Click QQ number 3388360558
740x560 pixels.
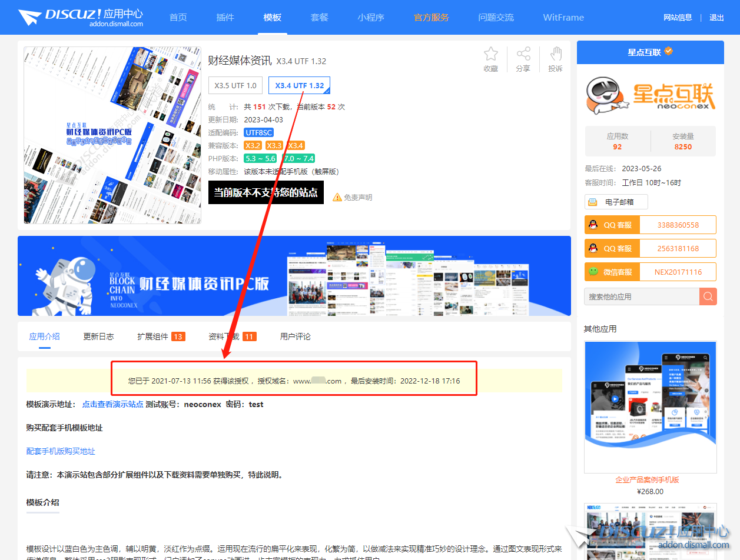[x=678, y=225]
